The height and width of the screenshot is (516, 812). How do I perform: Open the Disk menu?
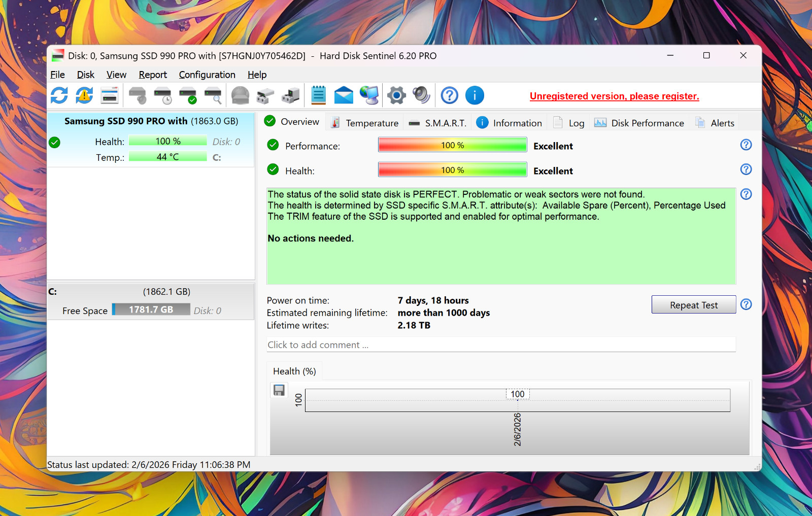point(86,75)
